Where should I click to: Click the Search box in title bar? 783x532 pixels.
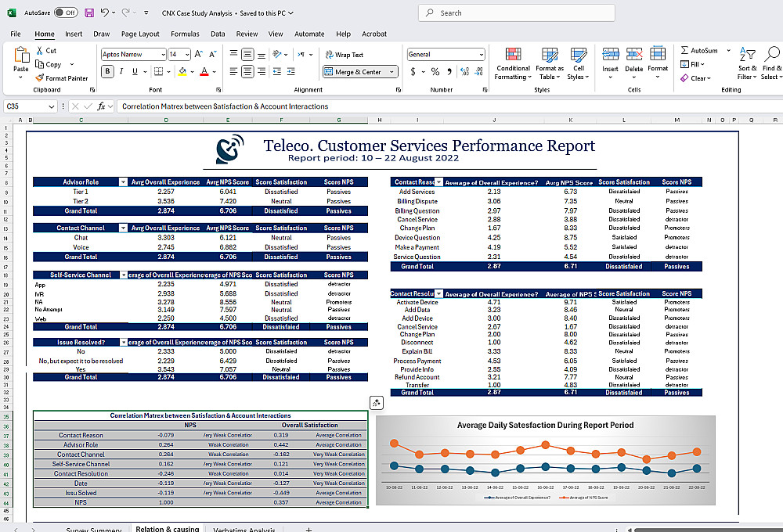pyautogui.click(x=516, y=13)
